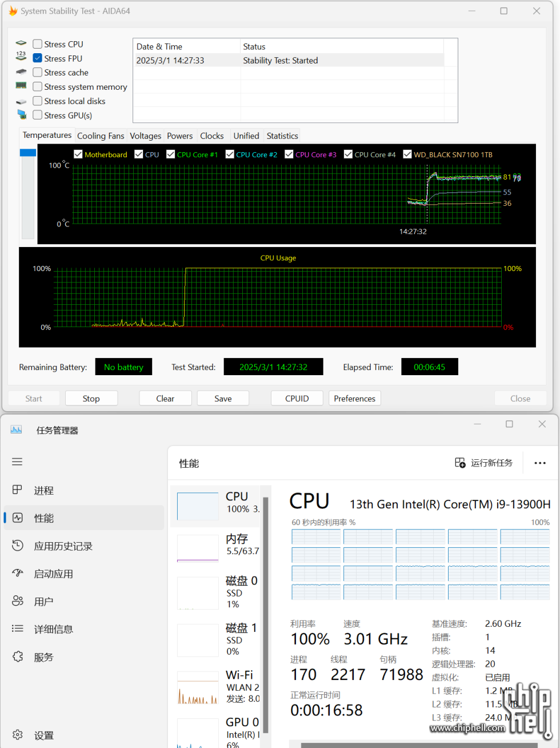The image size is (560, 748).
Task: Switch to the Unified tab
Action: click(246, 136)
